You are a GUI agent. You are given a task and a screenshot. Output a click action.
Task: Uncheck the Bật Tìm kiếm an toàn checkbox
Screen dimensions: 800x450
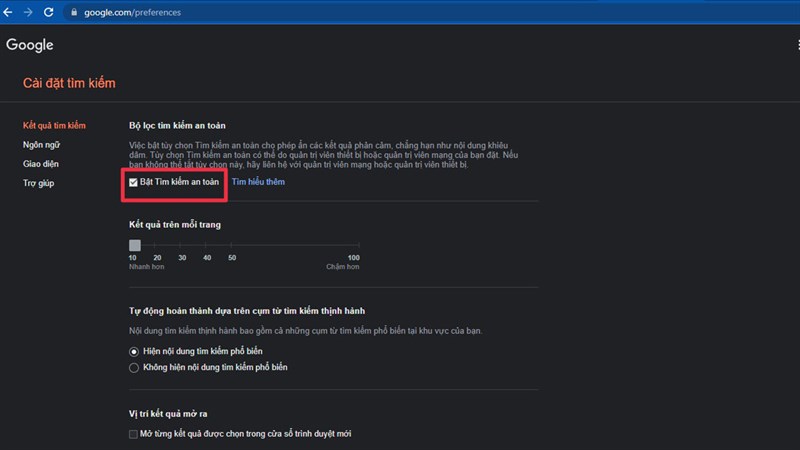(x=133, y=182)
